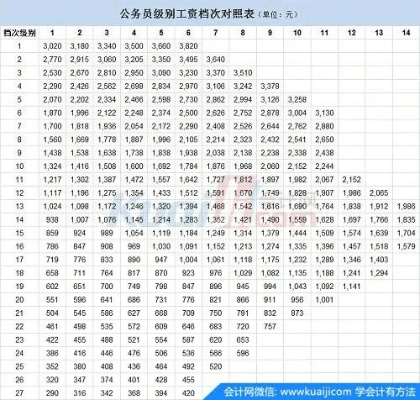This screenshot has width=420, height=400.
Task: Select the 408 cell in level 25
Action: [107, 366]
